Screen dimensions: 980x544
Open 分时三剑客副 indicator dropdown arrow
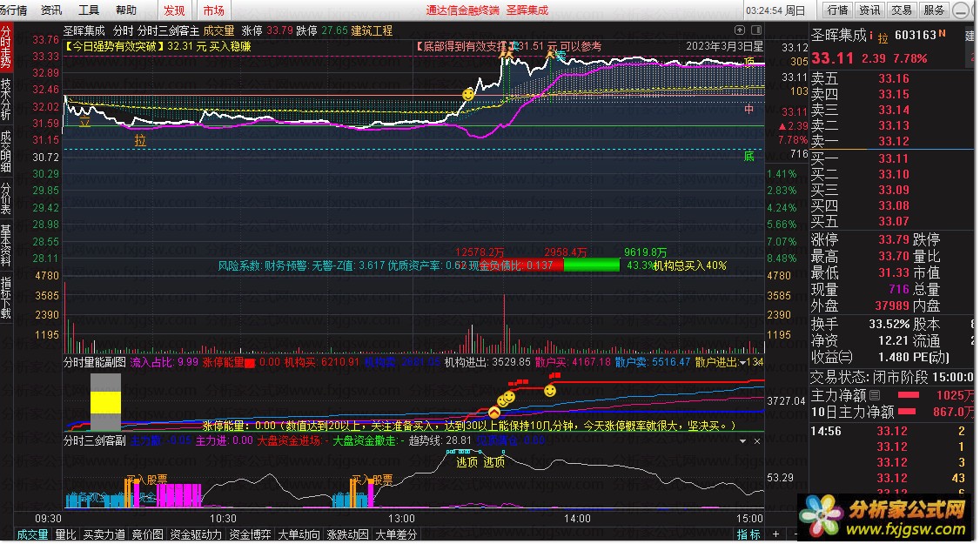point(742,440)
